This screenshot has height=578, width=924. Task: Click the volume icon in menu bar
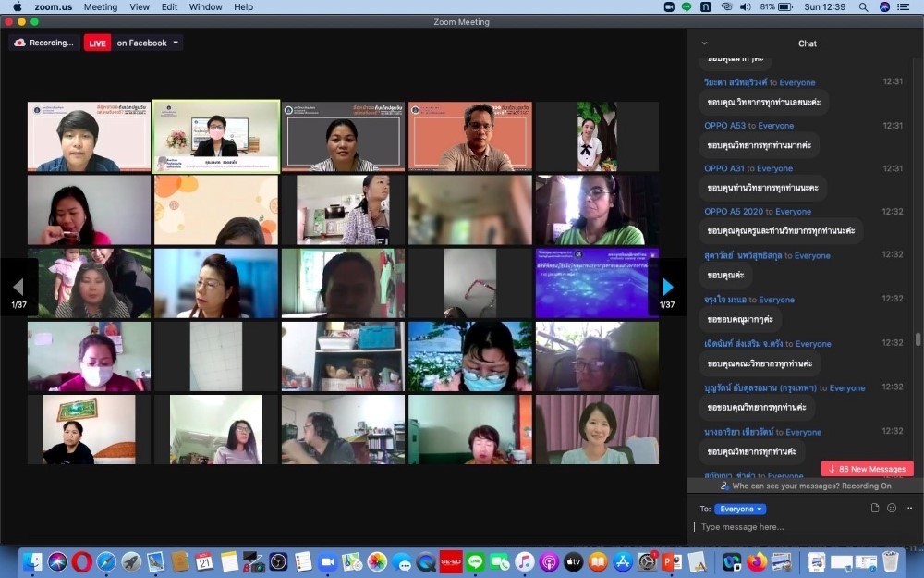(x=745, y=6)
